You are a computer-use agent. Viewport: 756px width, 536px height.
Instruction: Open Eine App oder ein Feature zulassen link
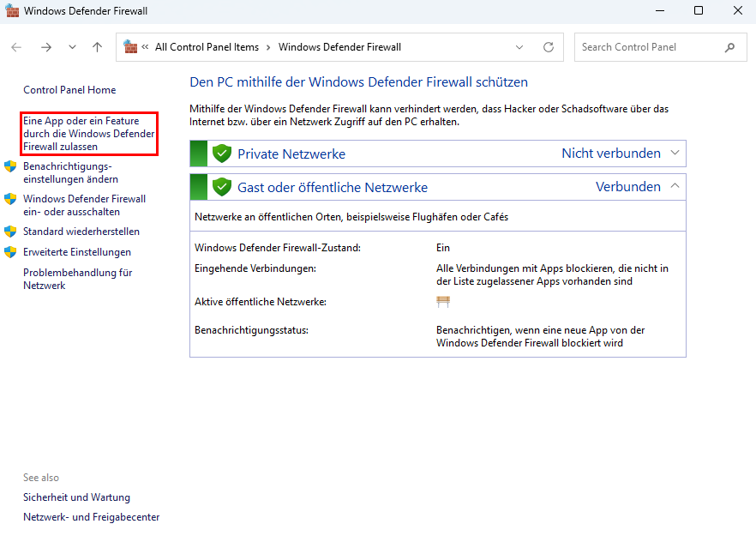[x=89, y=134]
